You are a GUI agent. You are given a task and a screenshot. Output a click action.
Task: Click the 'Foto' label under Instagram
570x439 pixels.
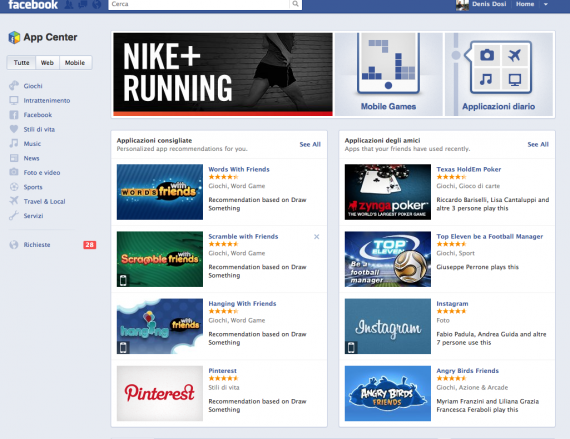[443, 320]
